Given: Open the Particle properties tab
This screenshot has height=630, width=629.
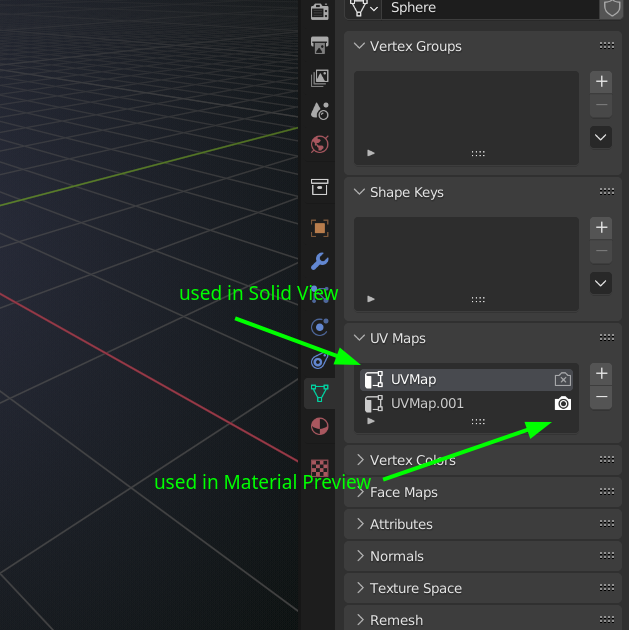Looking at the screenshot, I should click(320, 294).
